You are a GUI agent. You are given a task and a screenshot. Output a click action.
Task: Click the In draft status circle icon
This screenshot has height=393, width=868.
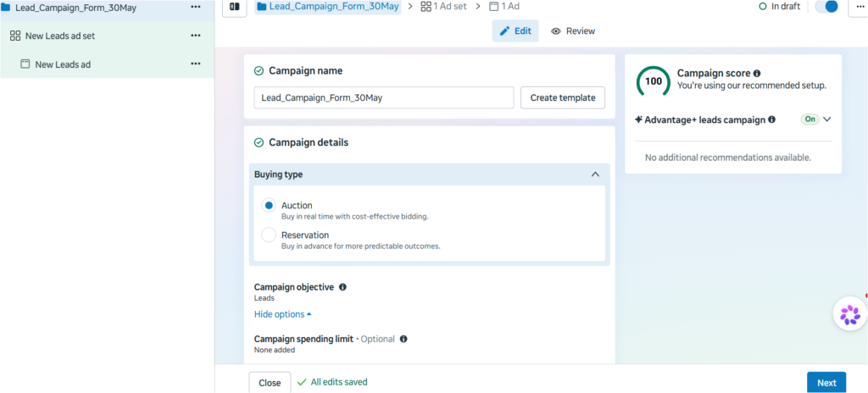click(x=763, y=7)
